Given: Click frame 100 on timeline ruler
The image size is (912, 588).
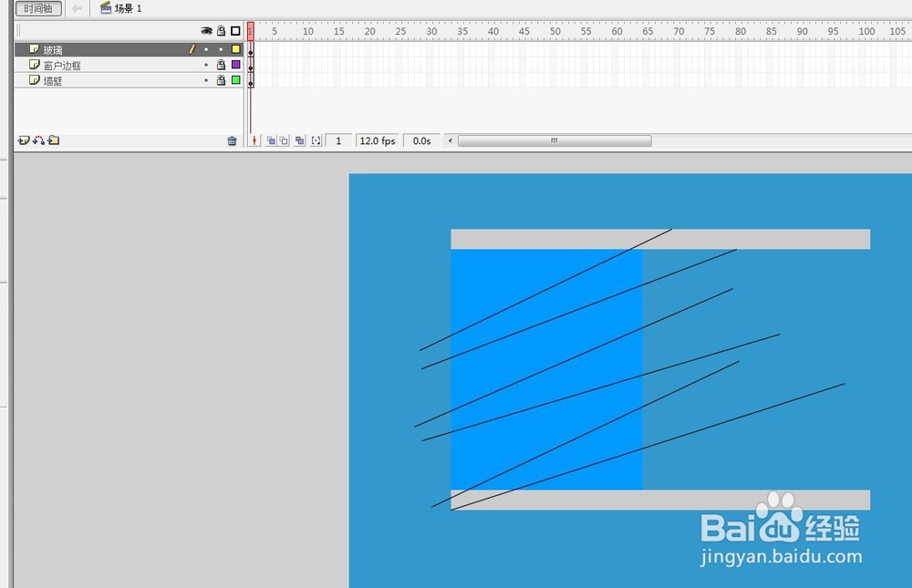Looking at the screenshot, I should 866,31.
